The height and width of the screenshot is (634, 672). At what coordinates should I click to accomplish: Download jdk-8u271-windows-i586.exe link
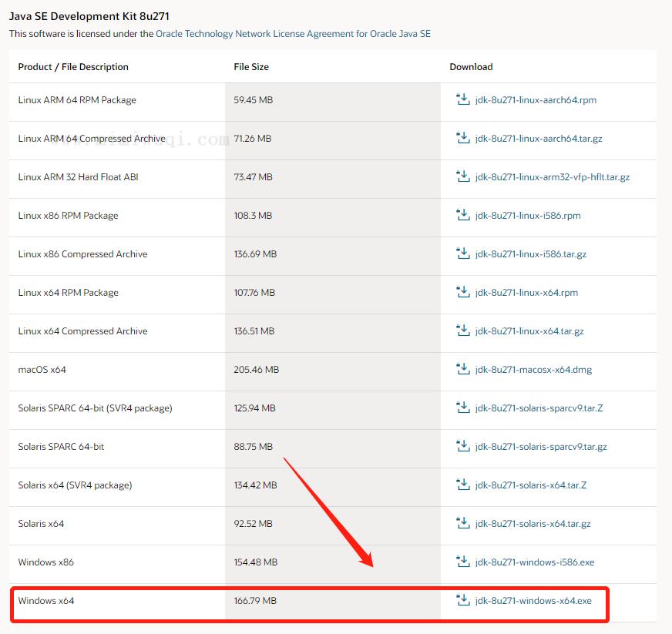point(535,563)
